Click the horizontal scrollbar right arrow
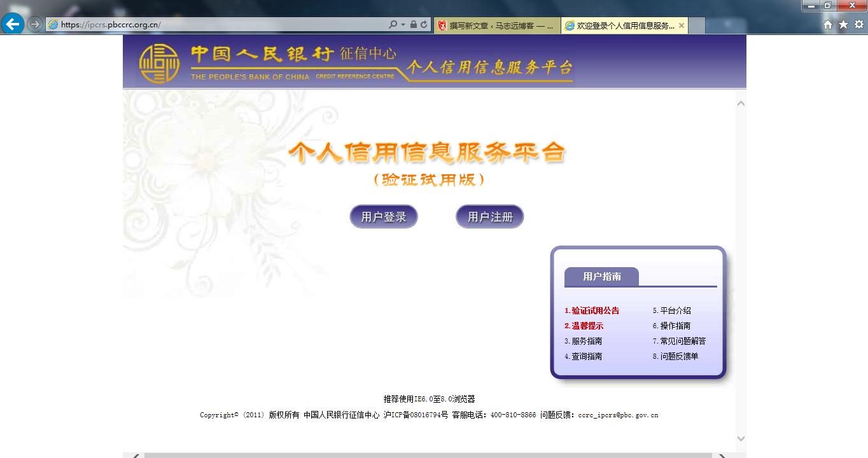 (x=722, y=455)
